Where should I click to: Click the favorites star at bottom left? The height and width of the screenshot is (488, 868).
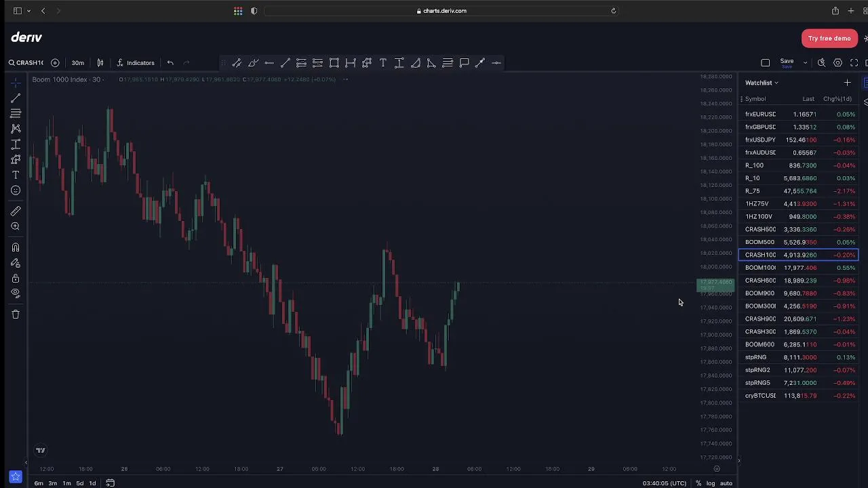pos(16,478)
